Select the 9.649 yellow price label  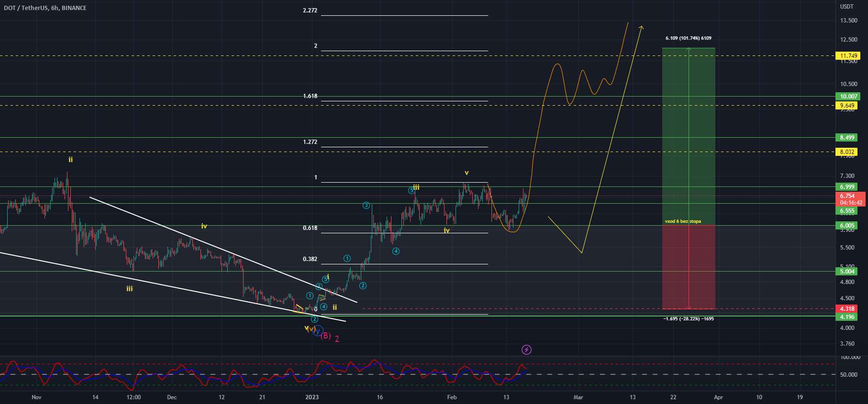(x=847, y=106)
